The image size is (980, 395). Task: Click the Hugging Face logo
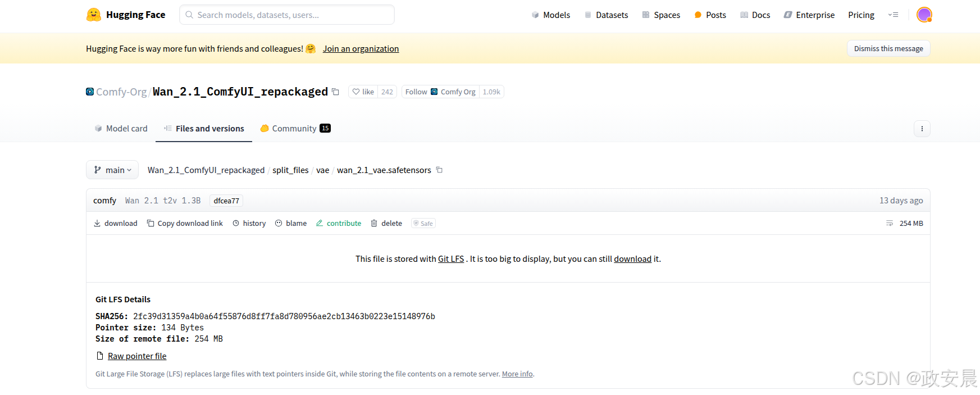(x=126, y=15)
